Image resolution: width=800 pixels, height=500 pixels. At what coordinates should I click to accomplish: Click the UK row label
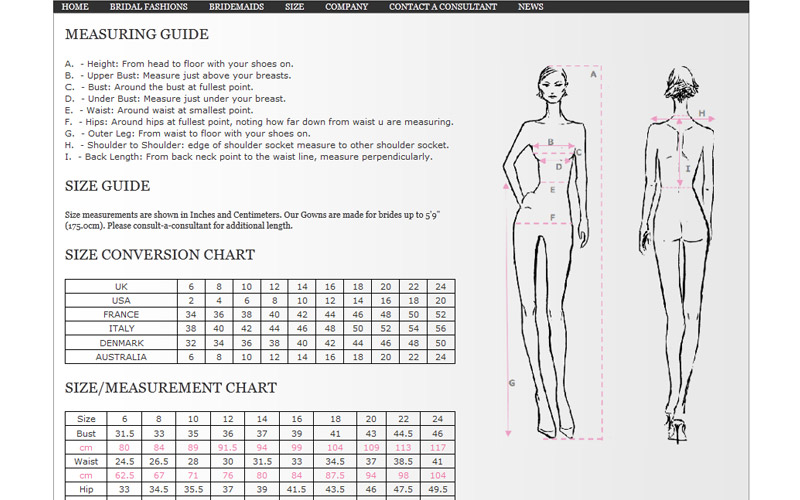click(x=121, y=287)
